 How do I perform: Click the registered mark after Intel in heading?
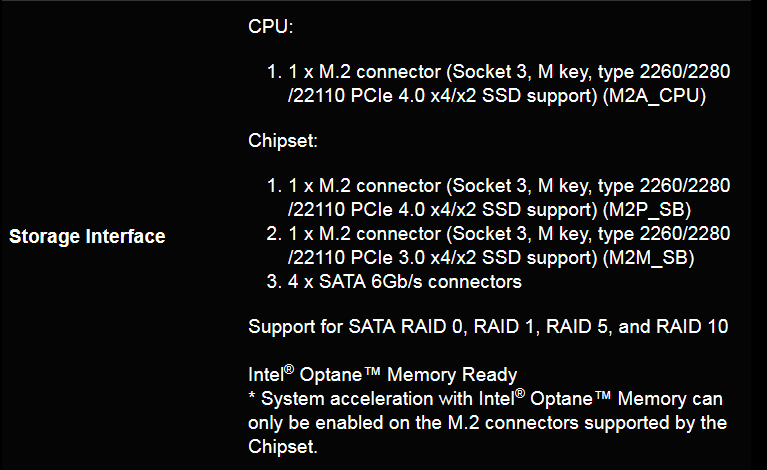(289, 369)
